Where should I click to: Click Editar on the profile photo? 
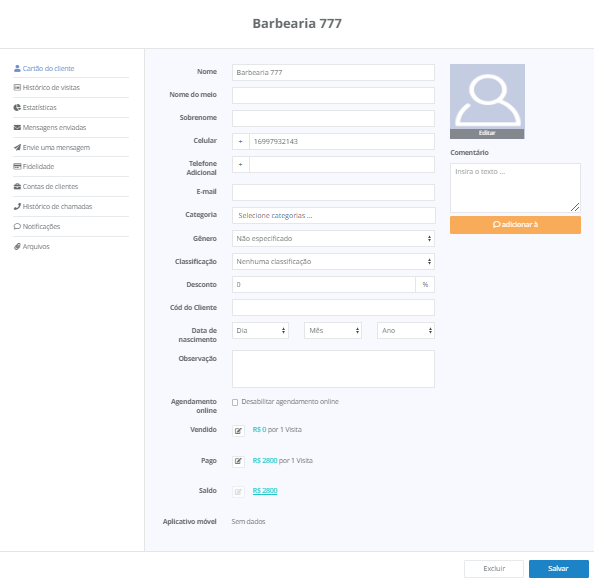(487, 133)
